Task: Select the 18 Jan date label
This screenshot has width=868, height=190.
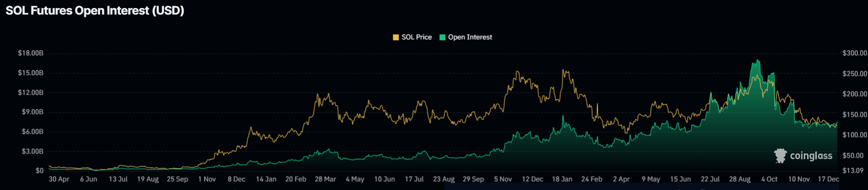Action: (x=562, y=179)
